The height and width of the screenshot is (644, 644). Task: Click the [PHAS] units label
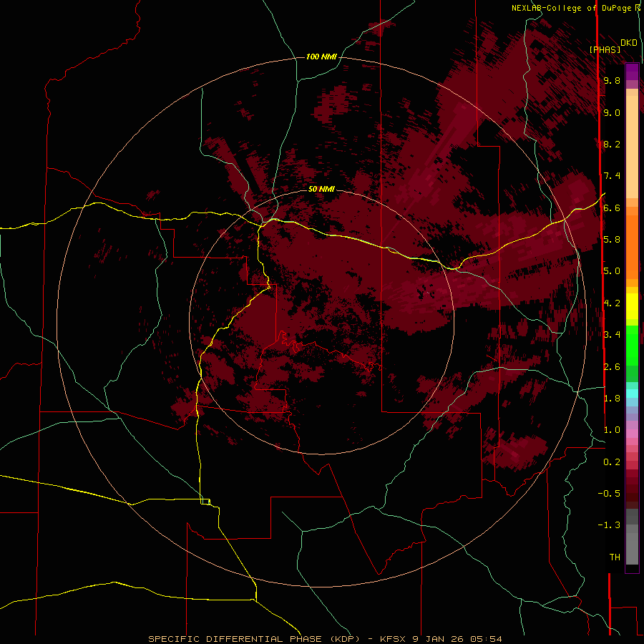coord(605,49)
